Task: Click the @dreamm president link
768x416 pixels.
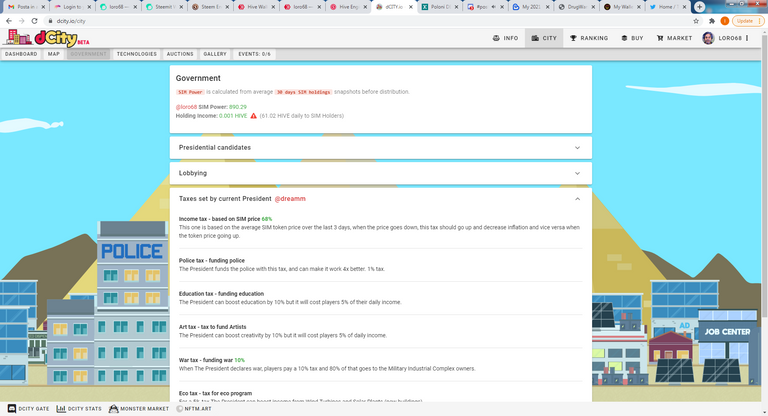Action: 290,199
